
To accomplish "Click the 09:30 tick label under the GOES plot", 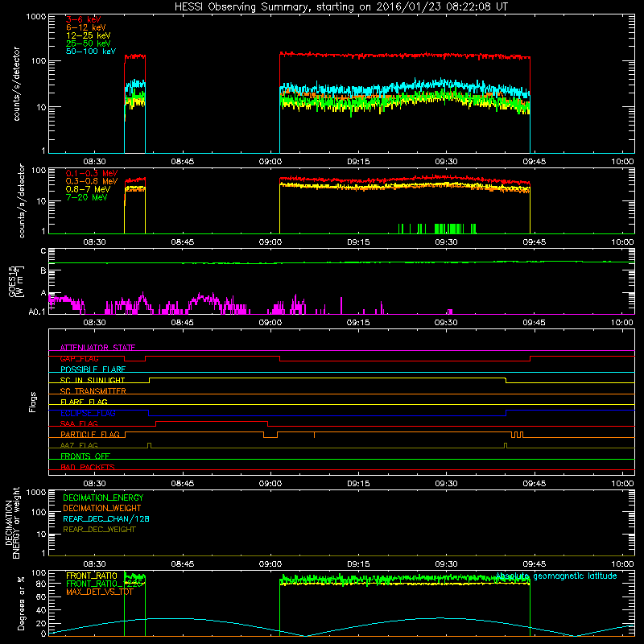I will pyautogui.click(x=446, y=323).
